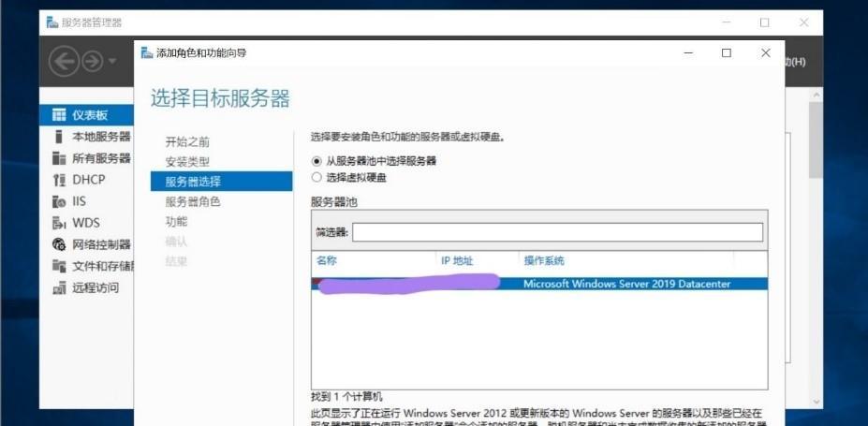Click the 本地服务器 icon in sidebar
Viewport: 868px width, 426px height.
click(58, 137)
